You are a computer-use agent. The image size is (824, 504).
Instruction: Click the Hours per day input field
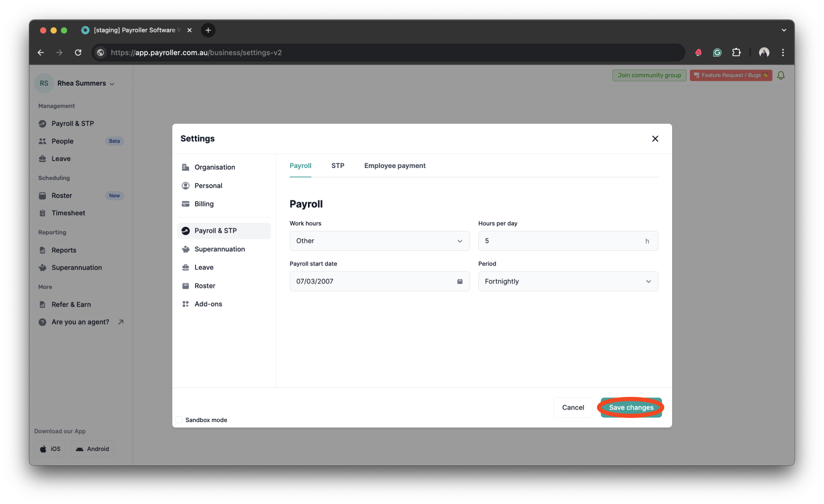tap(560, 241)
